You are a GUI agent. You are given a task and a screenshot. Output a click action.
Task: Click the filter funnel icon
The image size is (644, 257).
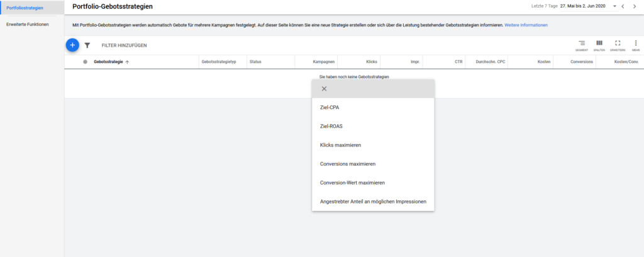pyautogui.click(x=87, y=45)
